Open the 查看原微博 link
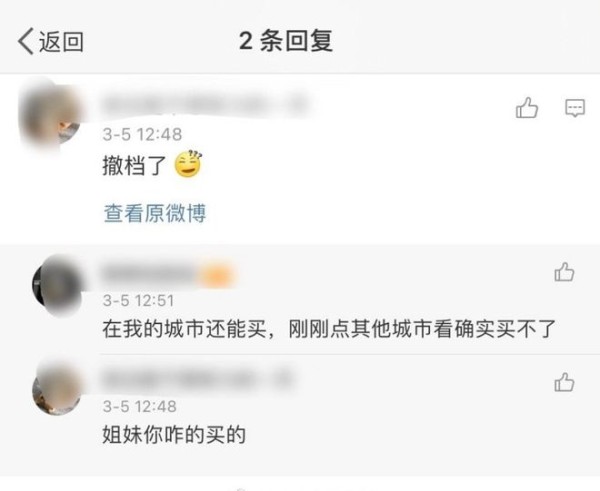 point(155,213)
